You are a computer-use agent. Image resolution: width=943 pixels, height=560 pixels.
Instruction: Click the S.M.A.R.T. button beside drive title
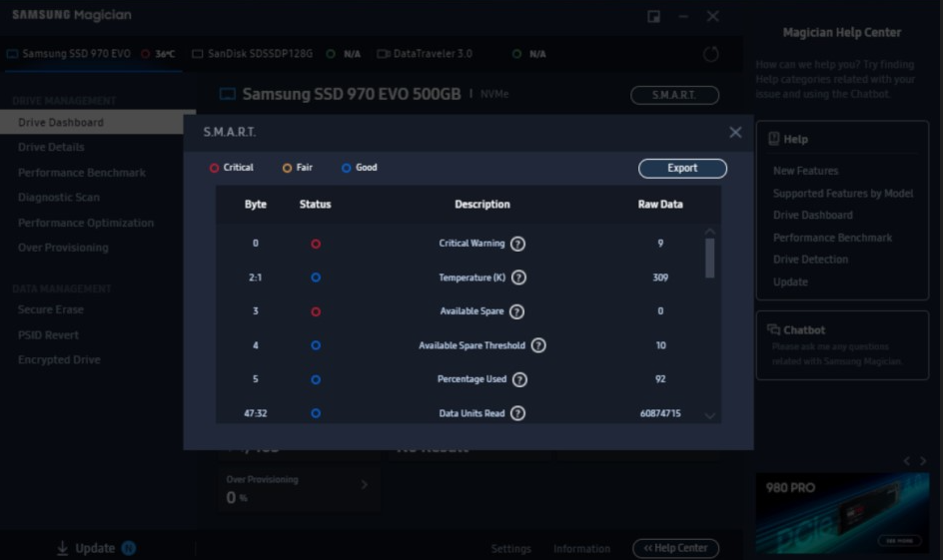tap(674, 95)
